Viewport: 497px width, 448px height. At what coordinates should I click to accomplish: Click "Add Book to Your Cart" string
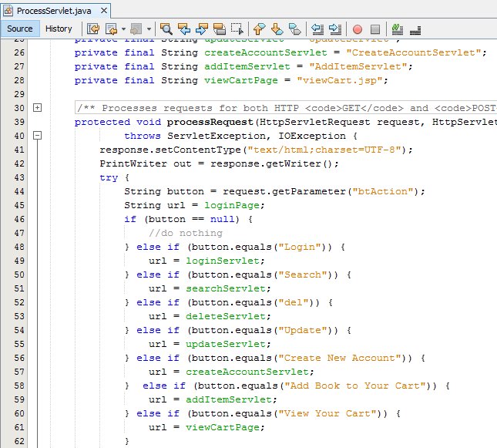pyautogui.click(x=355, y=386)
